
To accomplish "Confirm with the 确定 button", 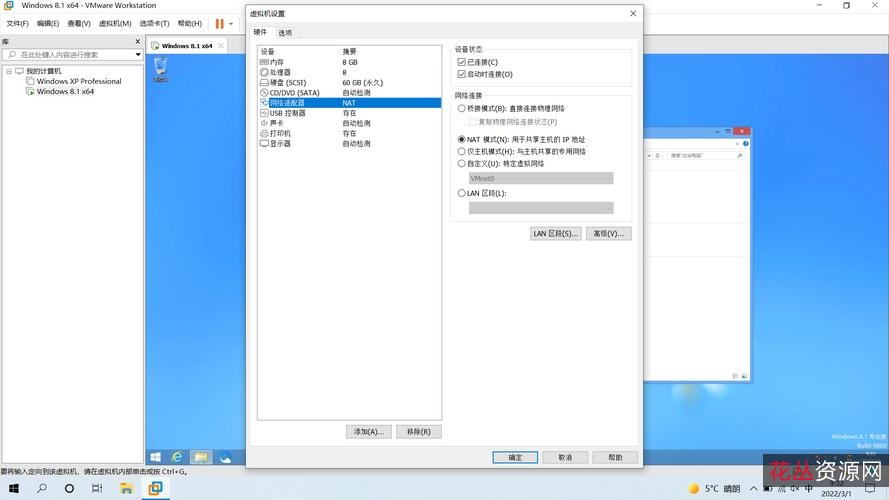I will click(515, 457).
